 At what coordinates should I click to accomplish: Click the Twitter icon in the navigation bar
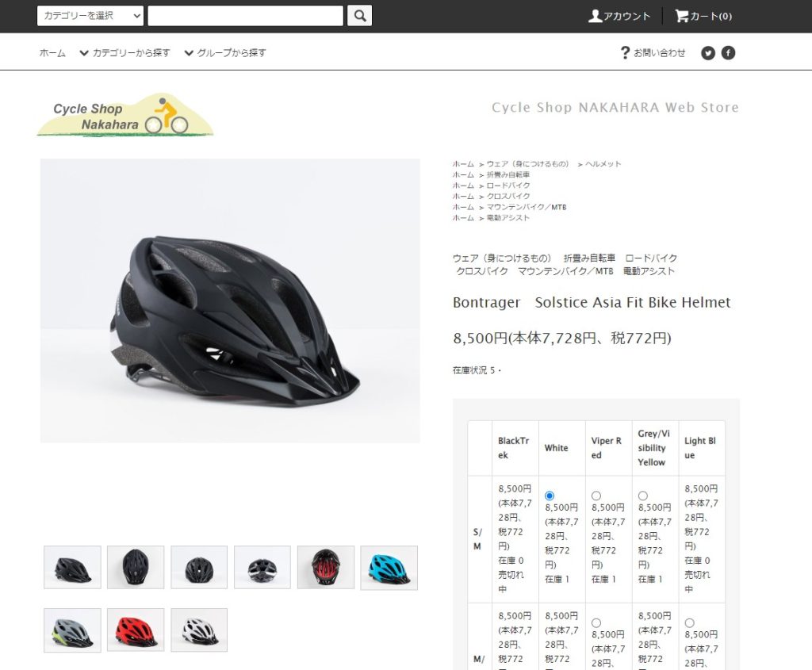click(x=708, y=53)
